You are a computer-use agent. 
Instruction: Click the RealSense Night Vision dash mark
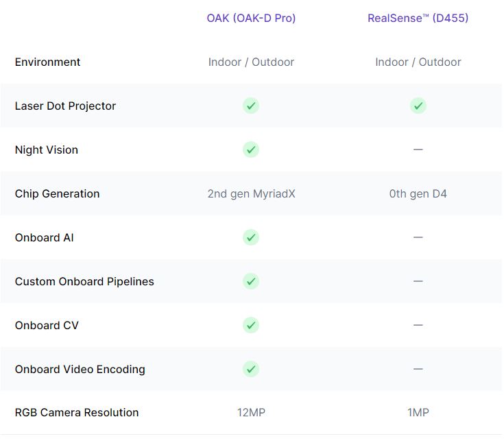pyautogui.click(x=418, y=150)
